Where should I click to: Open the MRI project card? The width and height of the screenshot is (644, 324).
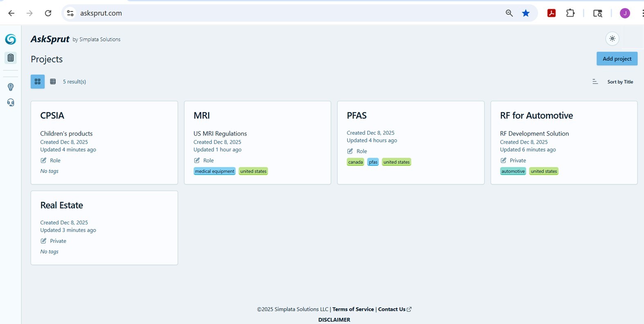(x=202, y=116)
